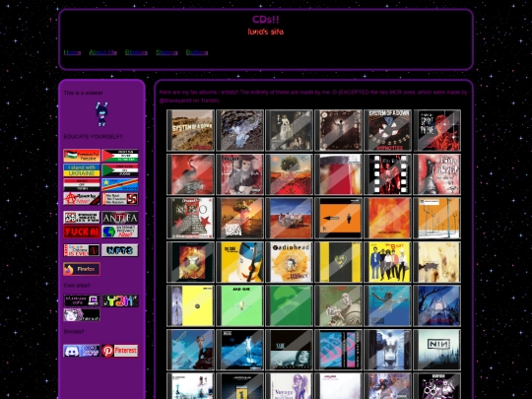The image size is (532, 399).
Task: Select the first System of a Down desert CD
Action: (x=191, y=130)
